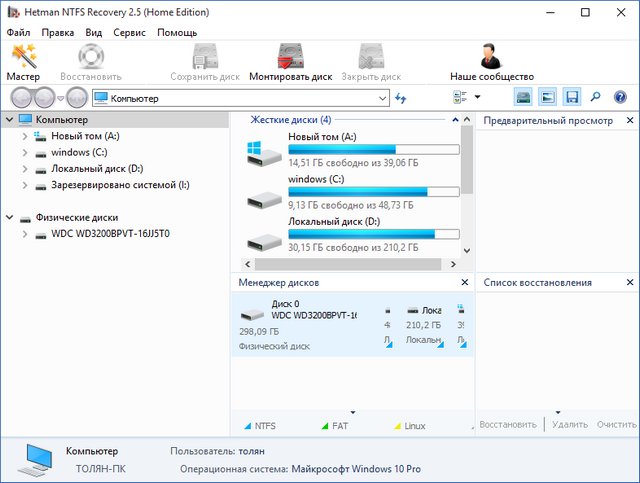640x483 pixels.
Task: Select Новый том (A:) drive icon in list
Action: pyautogui.click(x=264, y=150)
